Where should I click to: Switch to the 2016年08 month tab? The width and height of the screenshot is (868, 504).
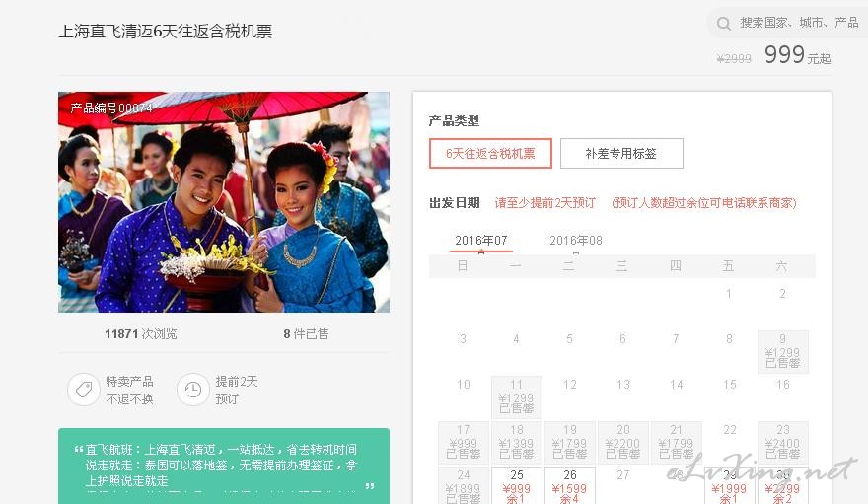click(x=576, y=241)
